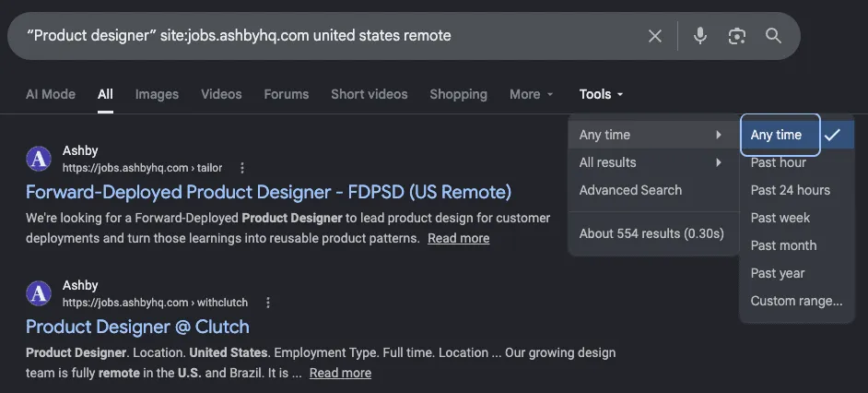Expand the More dropdown
This screenshot has width=868, height=393.
[532, 94]
